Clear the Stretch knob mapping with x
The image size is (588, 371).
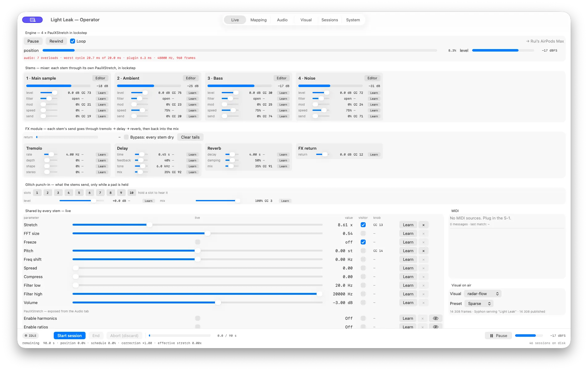pyautogui.click(x=423, y=225)
